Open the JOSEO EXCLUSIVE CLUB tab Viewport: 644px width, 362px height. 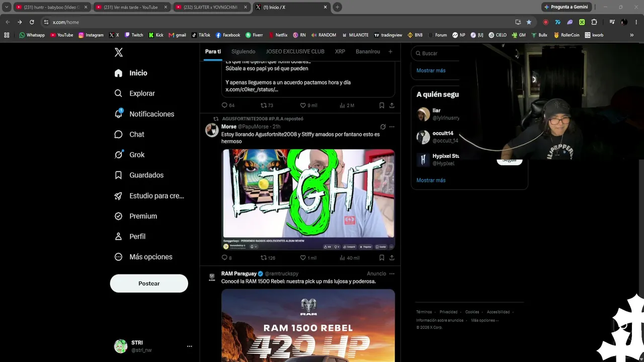[295, 52]
